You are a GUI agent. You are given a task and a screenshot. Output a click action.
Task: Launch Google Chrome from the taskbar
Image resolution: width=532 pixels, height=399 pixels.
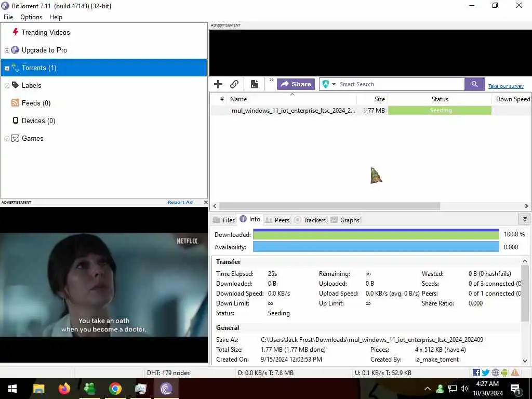pyautogui.click(x=115, y=389)
